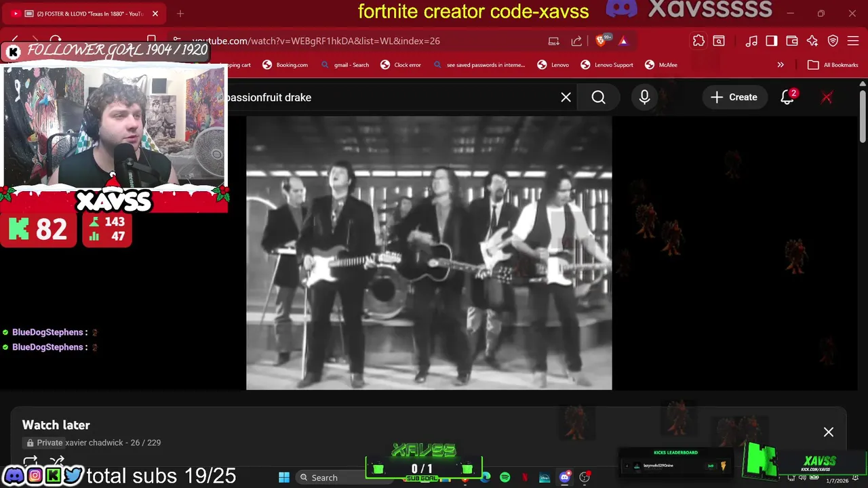
Task: Toggle the browser sidebar panel icon
Action: (772, 41)
